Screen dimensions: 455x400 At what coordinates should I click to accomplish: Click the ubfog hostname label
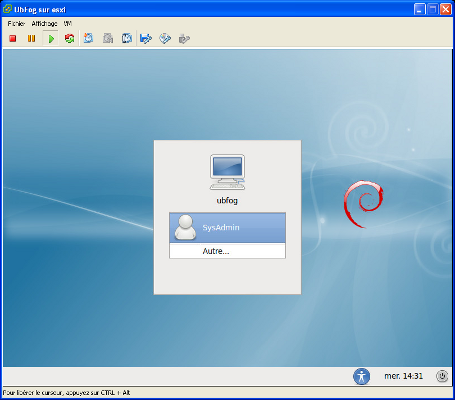click(x=227, y=200)
